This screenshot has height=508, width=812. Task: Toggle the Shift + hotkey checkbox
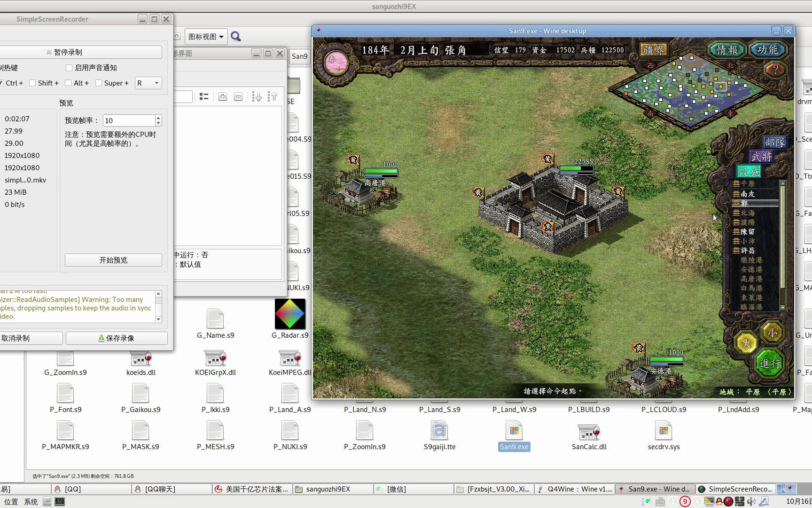coord(32,83)
